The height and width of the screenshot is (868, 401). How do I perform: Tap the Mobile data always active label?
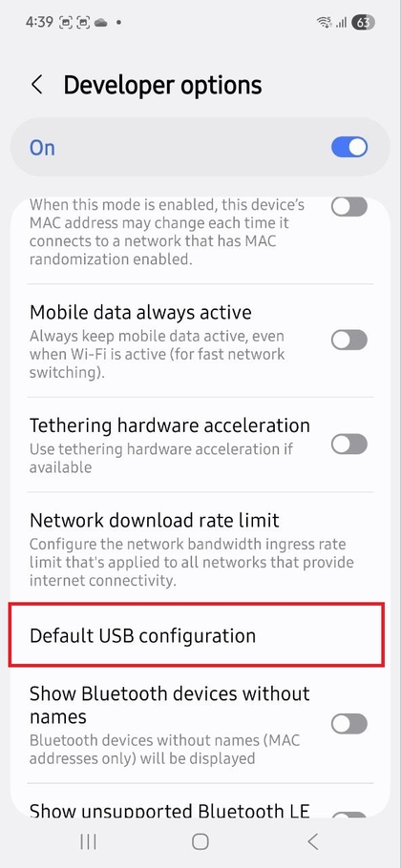140,312
